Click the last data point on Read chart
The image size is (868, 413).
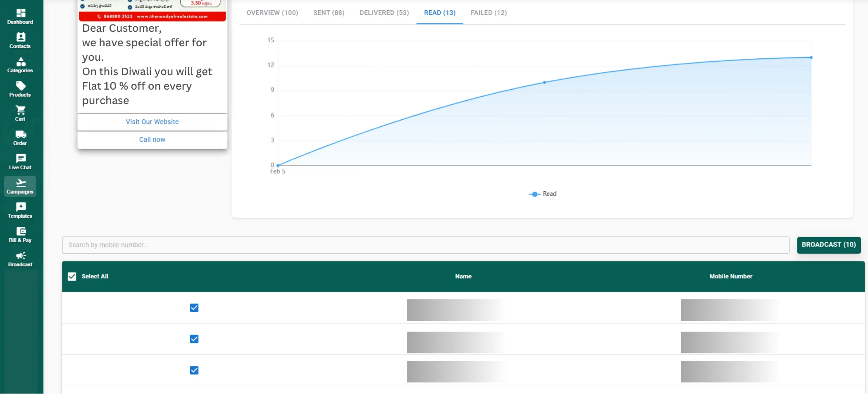(811, 57)
